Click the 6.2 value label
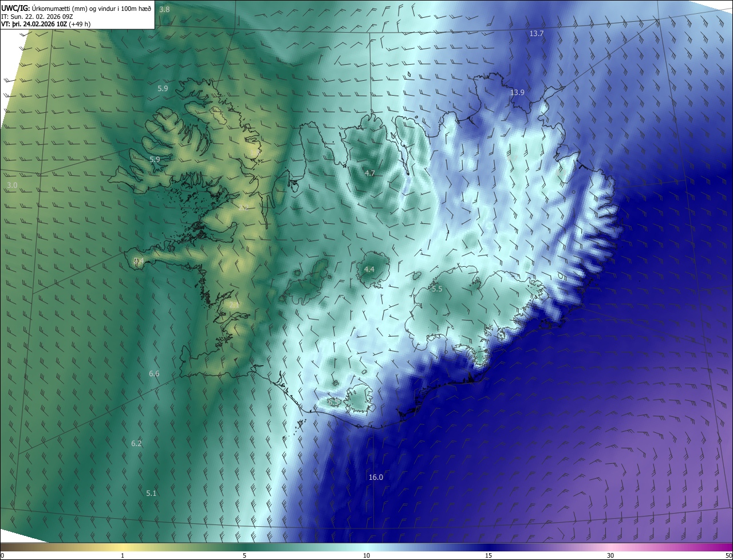This screenshot has height=560, width=733. coord(136,444)
